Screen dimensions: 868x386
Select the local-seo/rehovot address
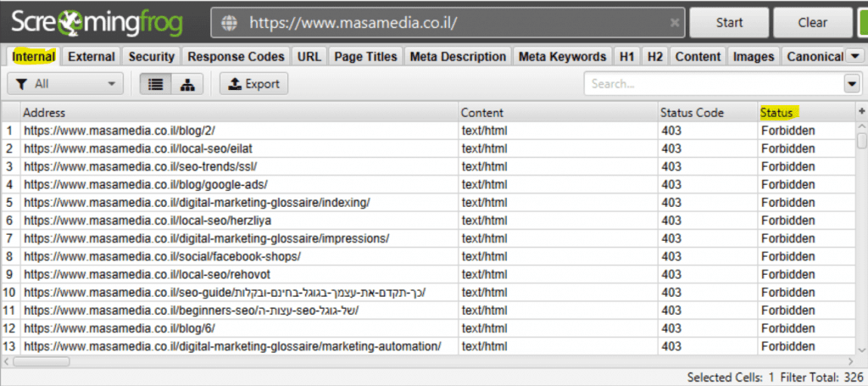pos(240,275)
